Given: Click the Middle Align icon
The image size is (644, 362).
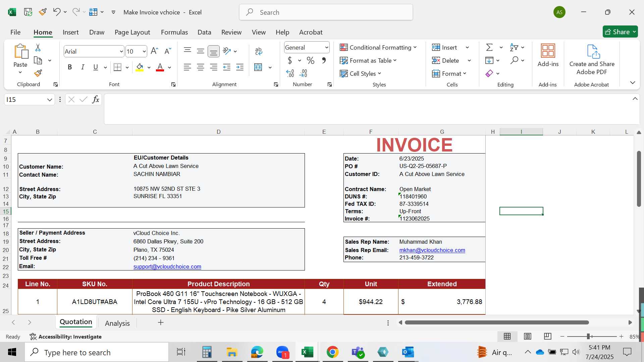Looking at the screenshot, I should [x=201, y=51].
